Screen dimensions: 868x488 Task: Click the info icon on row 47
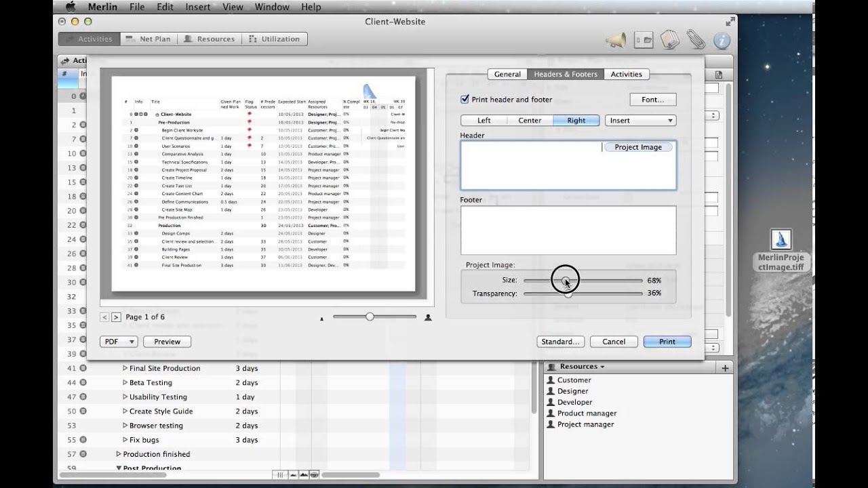pos(83,397)
